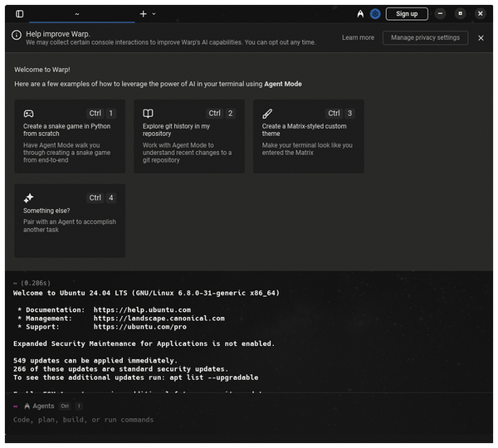
Task: Click the blue globe avatar icon
Action: click(375, 13)
